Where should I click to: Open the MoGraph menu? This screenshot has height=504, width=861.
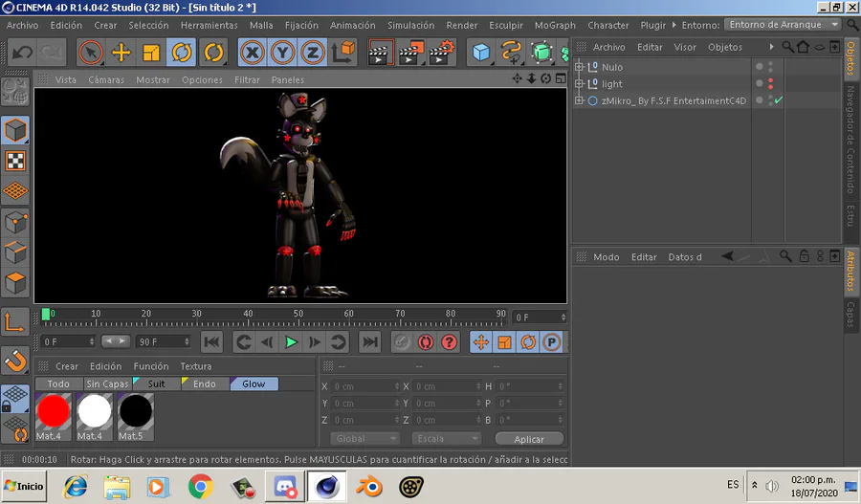pyautogui.click(x=555, y=25)
